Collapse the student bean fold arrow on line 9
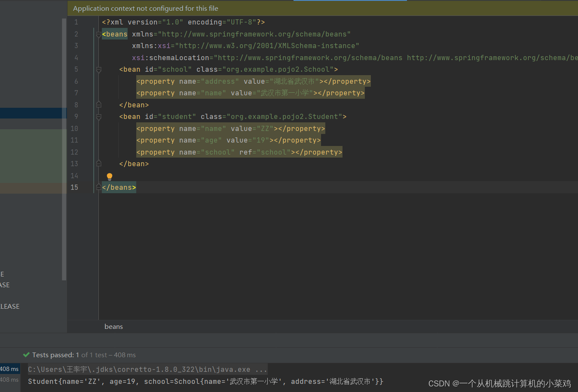This screenshot has height=392, width=578. point(98,116)
